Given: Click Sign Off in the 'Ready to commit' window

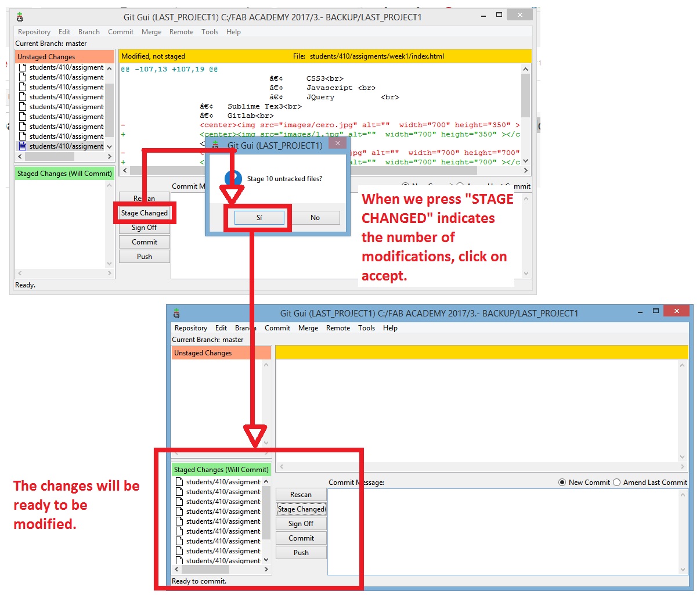Looking at the screenshot, I should coord(301,524).
